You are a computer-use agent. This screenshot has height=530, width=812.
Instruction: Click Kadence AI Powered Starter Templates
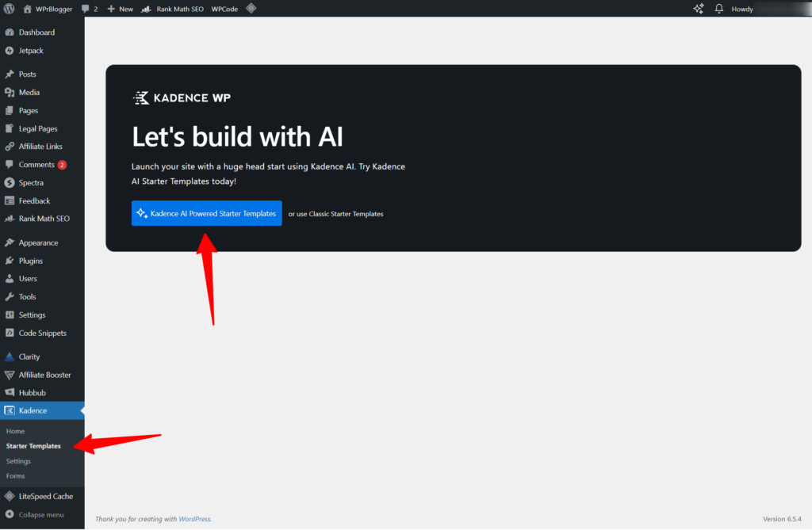point(206,213)
